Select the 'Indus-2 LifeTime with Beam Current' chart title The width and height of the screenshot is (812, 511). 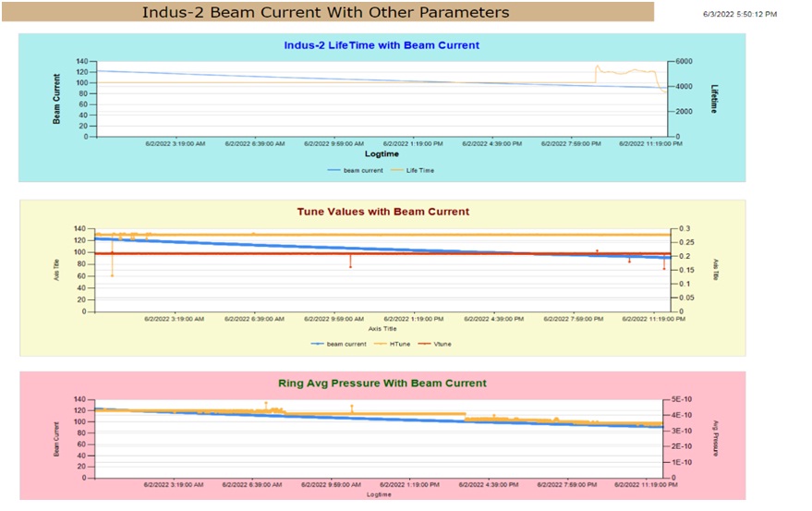tap(382, 45)
